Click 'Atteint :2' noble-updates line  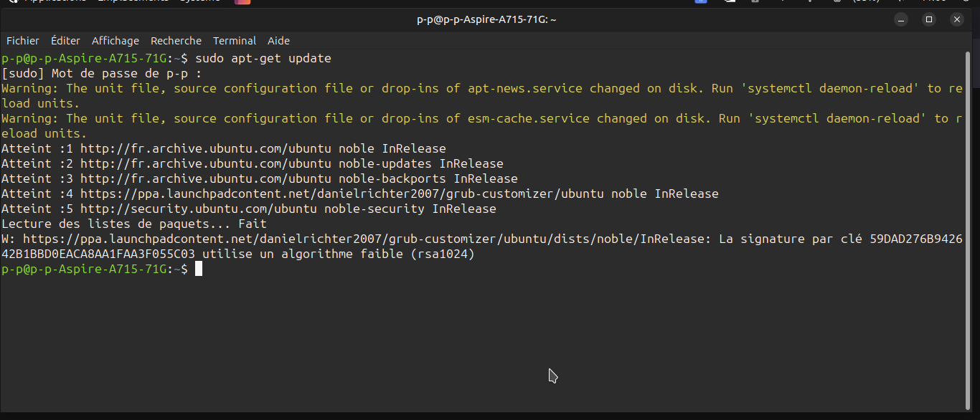(253, 163)
